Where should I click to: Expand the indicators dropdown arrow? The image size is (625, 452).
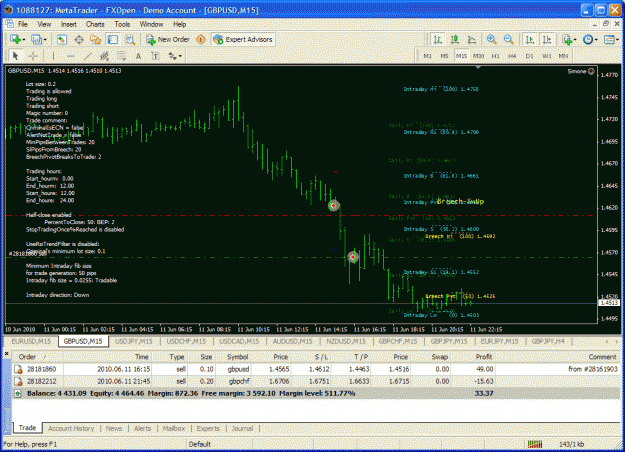click(x=575, y=40)
